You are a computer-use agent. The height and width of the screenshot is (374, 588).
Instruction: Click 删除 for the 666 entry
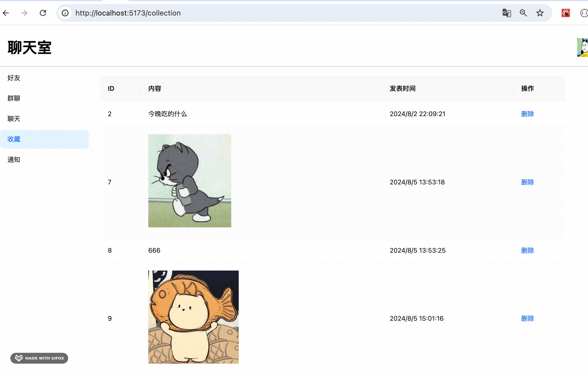coord(527,250)
